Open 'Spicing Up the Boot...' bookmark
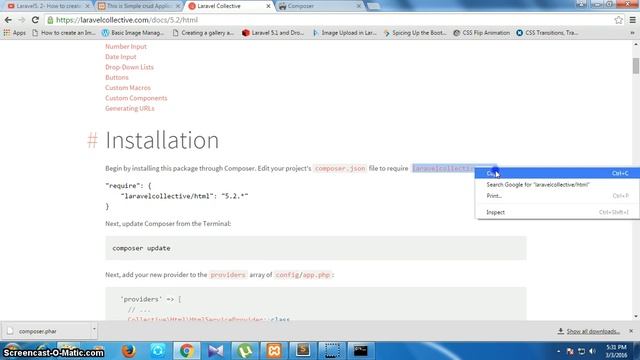Image resolution: width=640 pixels, height=360 pixels. 415,33
